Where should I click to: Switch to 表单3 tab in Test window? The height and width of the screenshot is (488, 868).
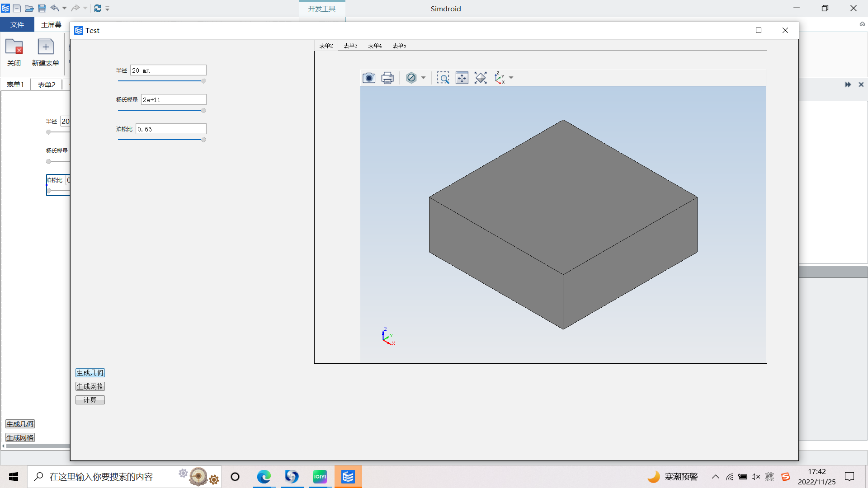(x=350, y=46)
